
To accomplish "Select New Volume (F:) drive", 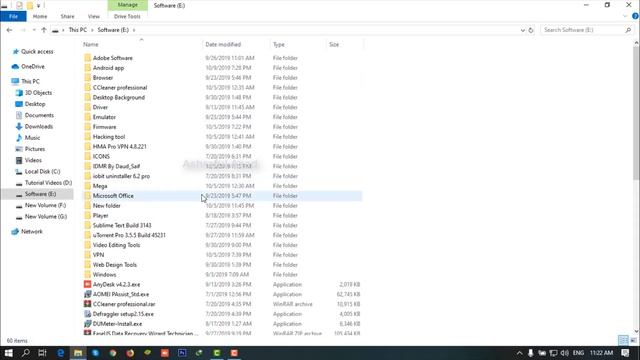I will pyautogui.click(x=45, y=205).
